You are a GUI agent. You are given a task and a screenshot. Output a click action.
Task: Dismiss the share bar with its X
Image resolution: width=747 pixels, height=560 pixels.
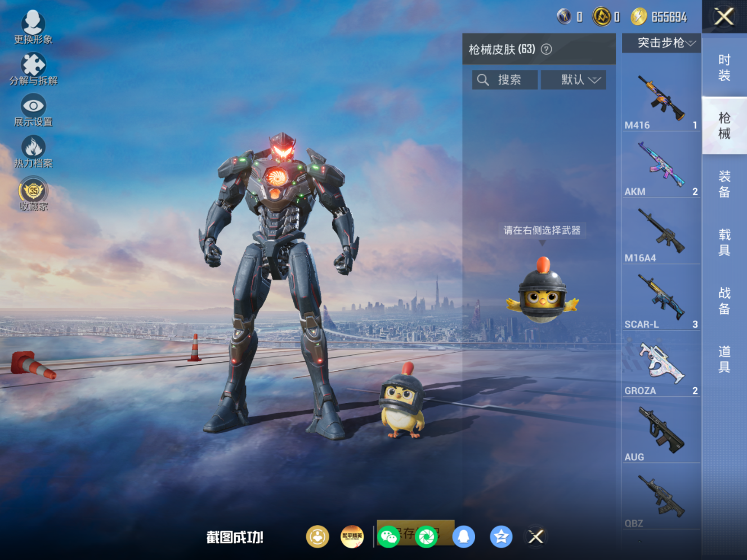(536, 536)
